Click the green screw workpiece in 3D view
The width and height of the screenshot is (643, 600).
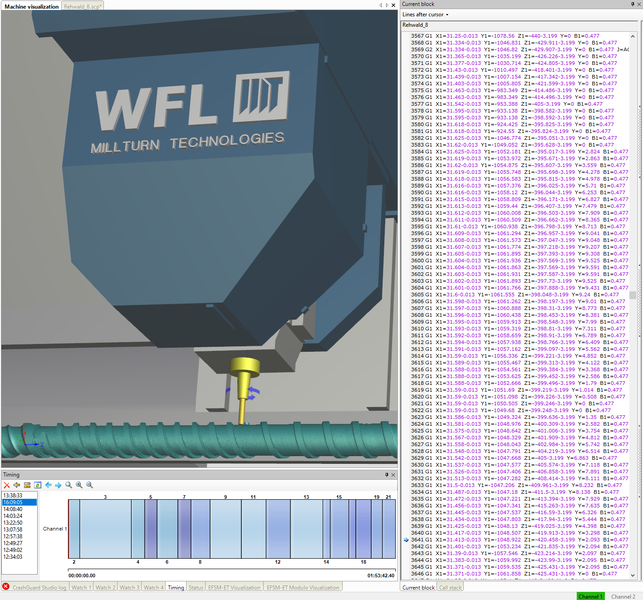click(x=199, y=442)
